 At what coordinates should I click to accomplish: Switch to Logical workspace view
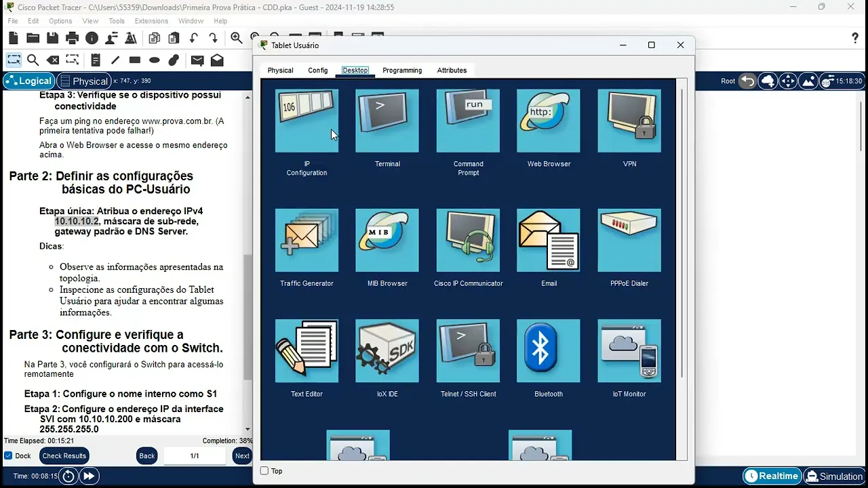[x=28, y=81]
